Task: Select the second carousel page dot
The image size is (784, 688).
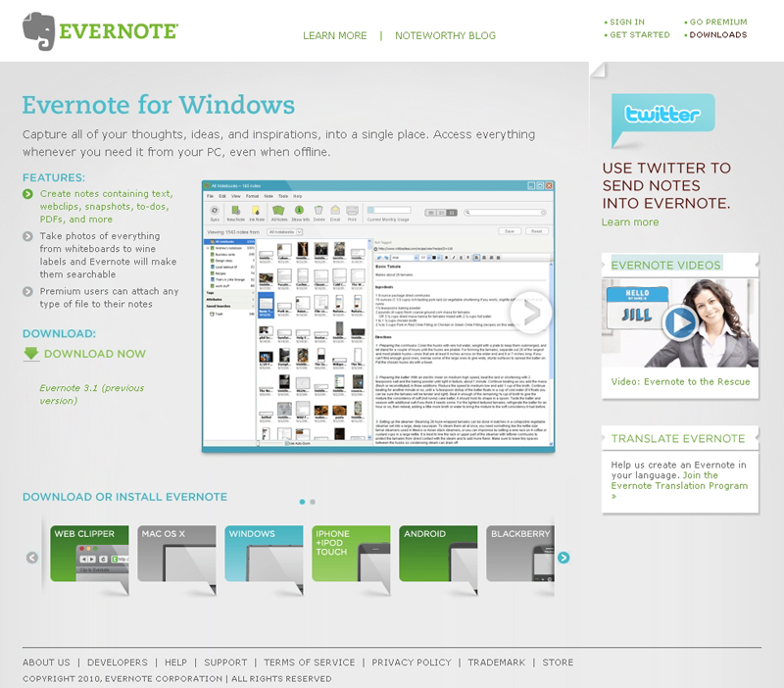Action: (313, 502)
